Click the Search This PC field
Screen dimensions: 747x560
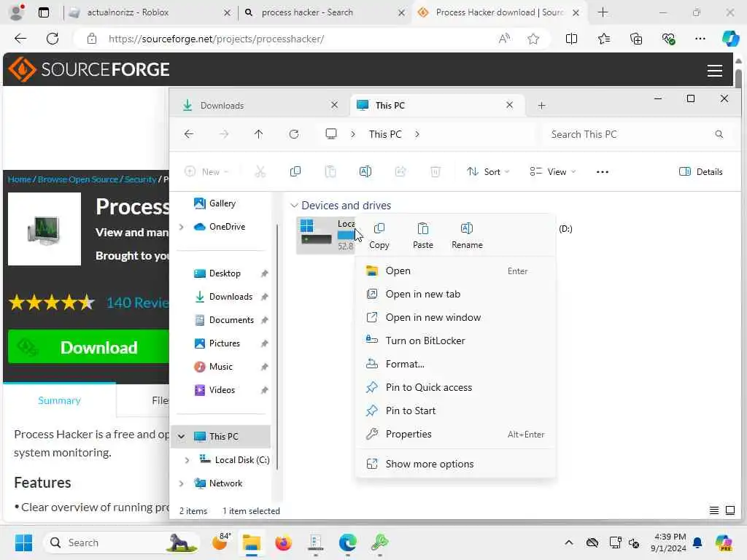pyautogui.click(x=638, y=134)
